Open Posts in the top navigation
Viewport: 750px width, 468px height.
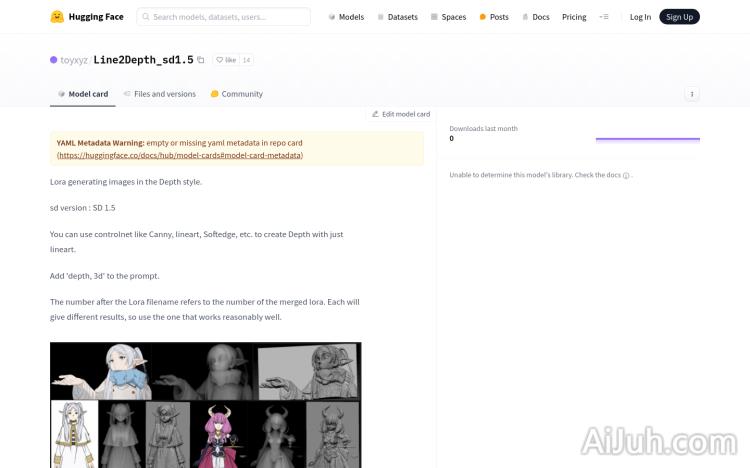coord(494,17)
